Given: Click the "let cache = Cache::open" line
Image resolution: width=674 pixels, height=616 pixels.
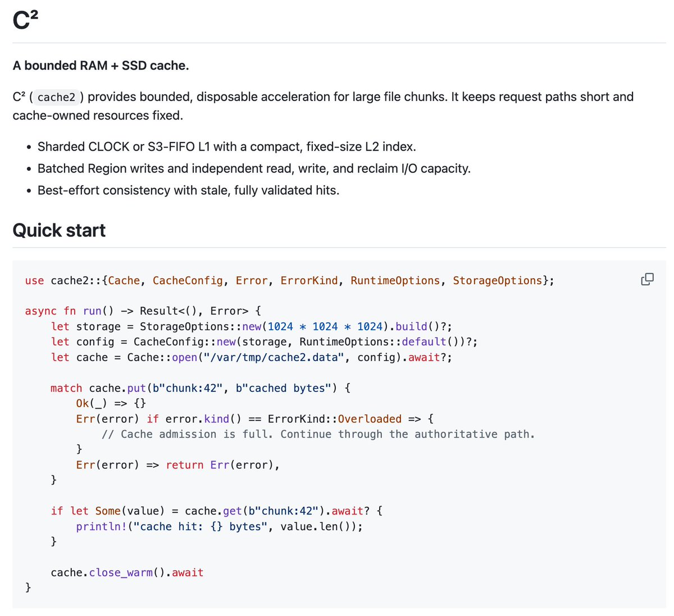Looking at the screenshot, I should click(252, 357).
